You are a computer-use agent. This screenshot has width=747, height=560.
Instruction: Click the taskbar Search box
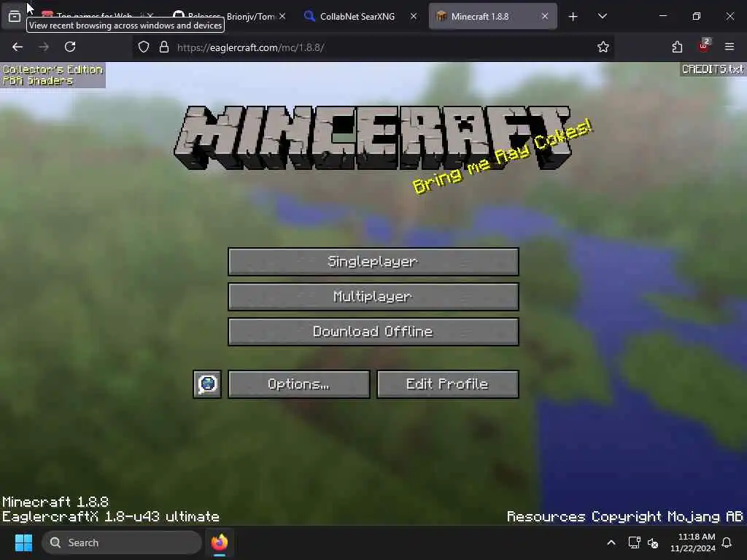(122, 542)
